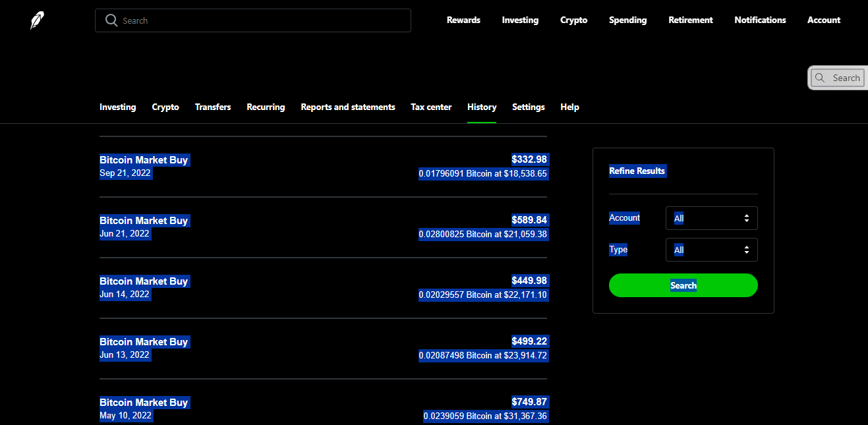The width and height of the screenshot is (868, 425).
Task: Type in the top Search input field
Action: pos(264,20)
